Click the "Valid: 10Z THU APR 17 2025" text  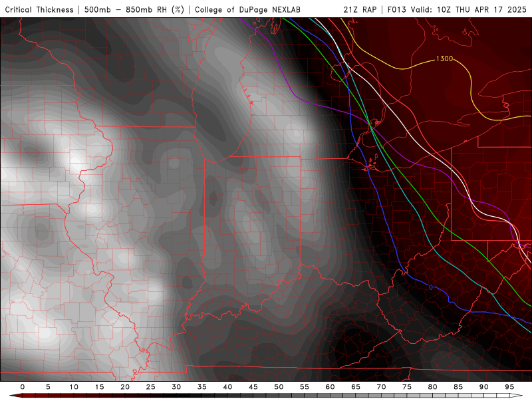click(469, 9)
